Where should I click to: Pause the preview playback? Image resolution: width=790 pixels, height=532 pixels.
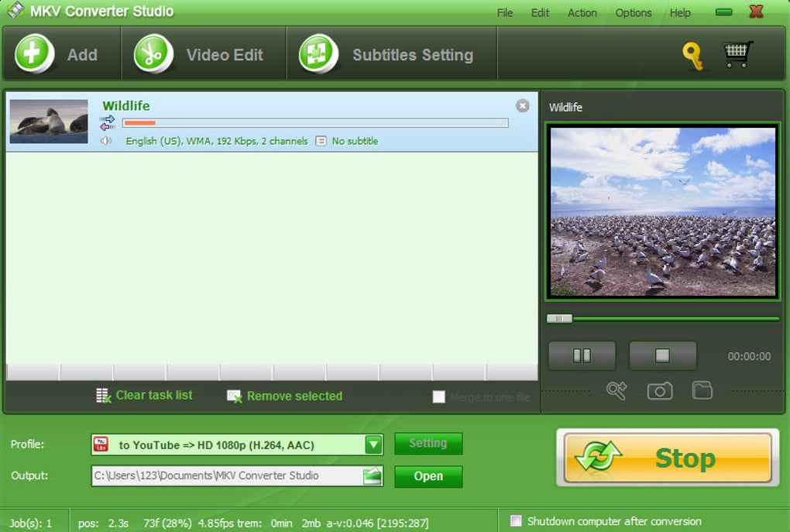pos(582,356)
